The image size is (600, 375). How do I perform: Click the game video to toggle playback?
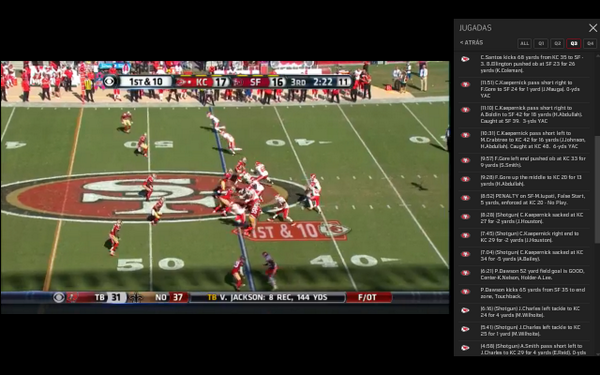[x=225, y=188]
